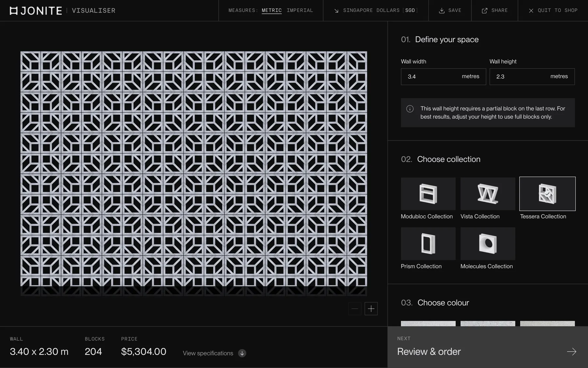Screen dimensions: 588x368
Task: Click the 'Molecules Collection' label
Action: point(487,266)
